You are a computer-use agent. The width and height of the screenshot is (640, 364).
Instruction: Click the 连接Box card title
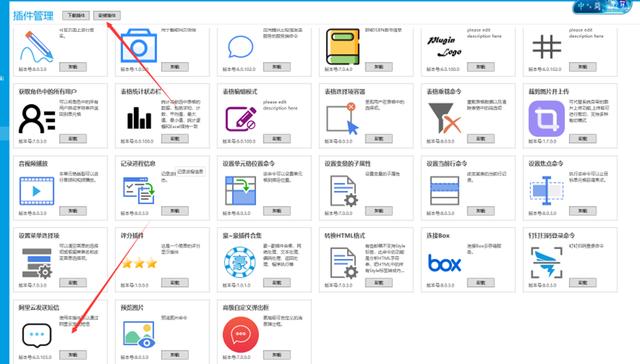tap(438, 235)
